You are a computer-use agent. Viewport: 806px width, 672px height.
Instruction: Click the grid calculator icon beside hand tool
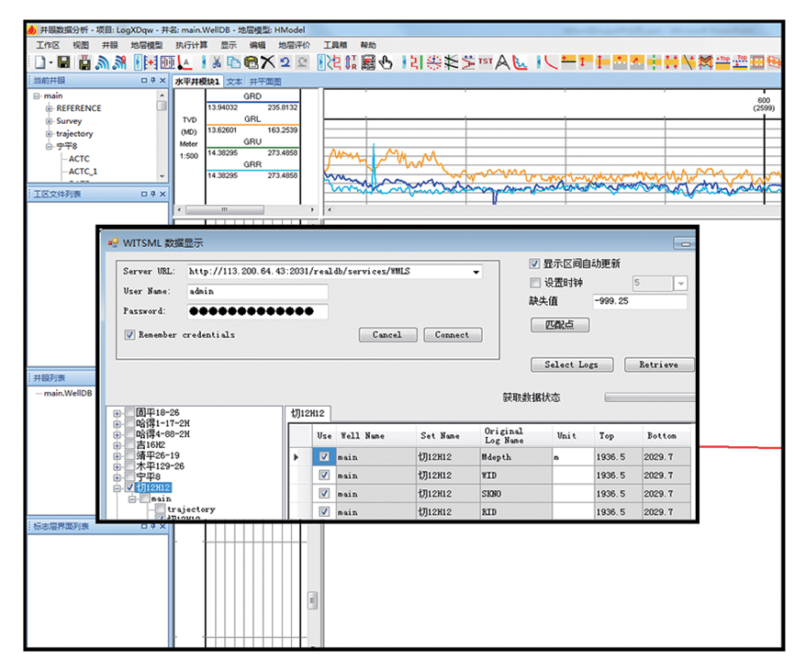click(368, 62)
